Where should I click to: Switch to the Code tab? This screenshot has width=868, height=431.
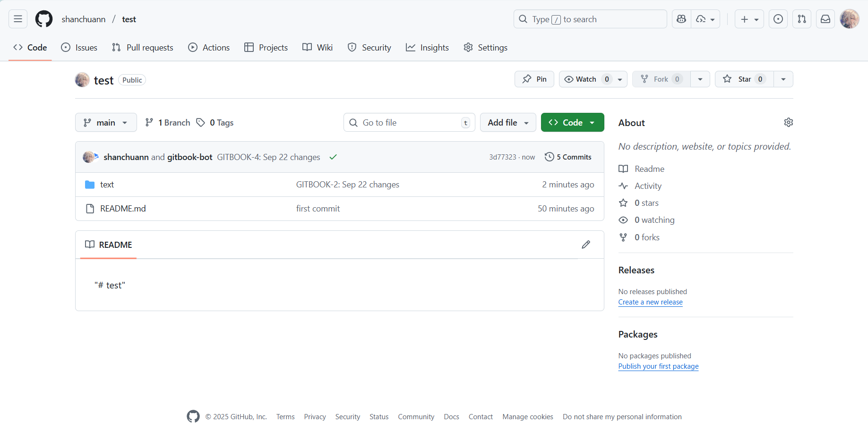coord(30,47)
